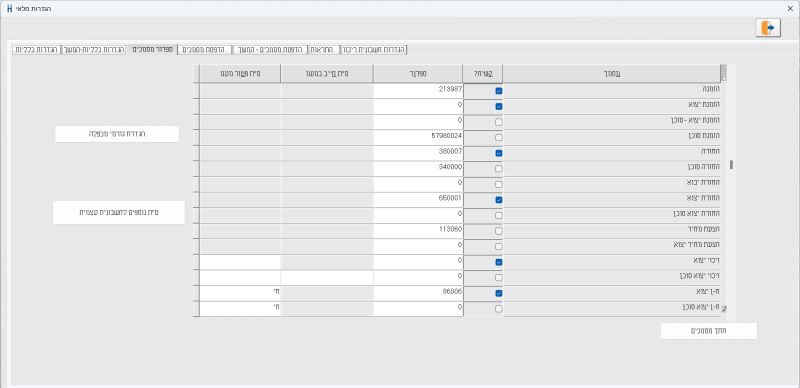Click the חתך מסמכים button
800x388 pixels.
tap(709, 331)
